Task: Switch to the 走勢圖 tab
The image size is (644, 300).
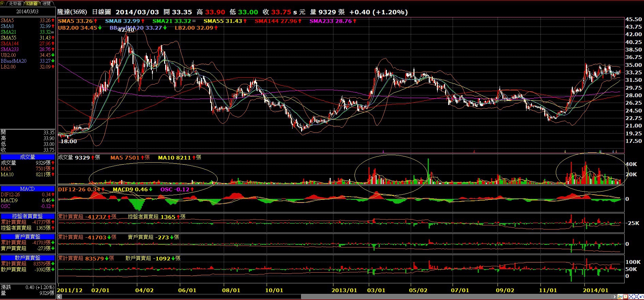Action: 15,3
